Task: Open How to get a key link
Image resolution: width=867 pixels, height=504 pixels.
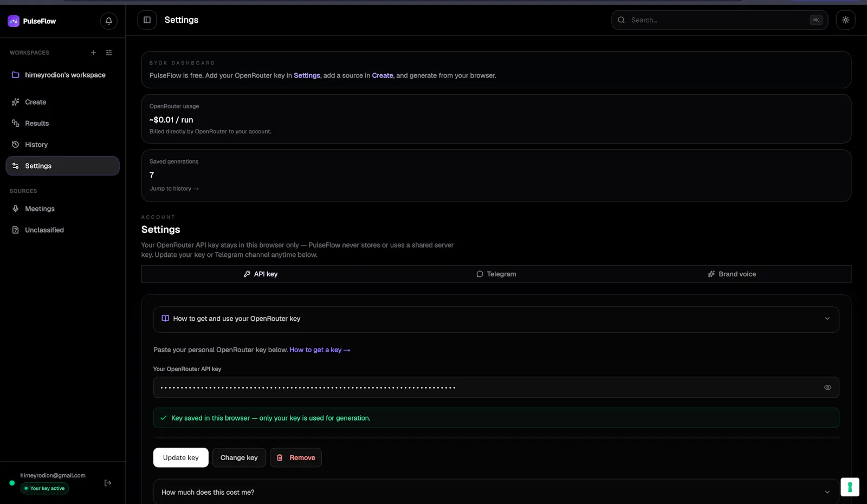Action: click(320, 350)
